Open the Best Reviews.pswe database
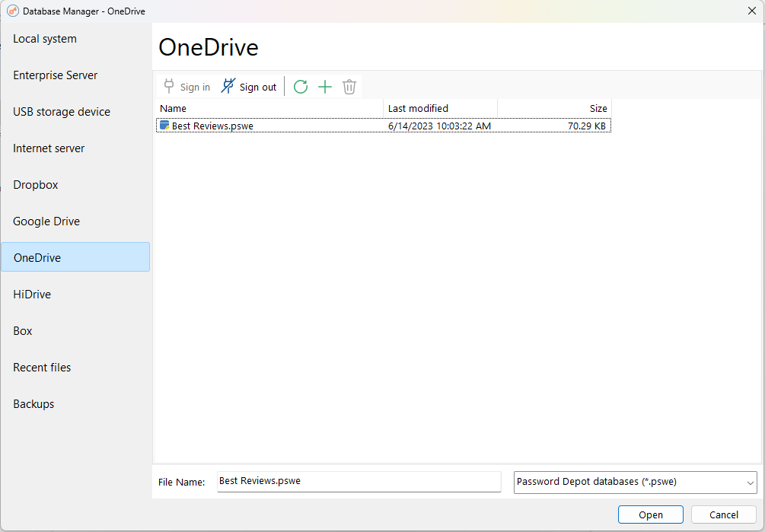765x532 pixels. click(x=650, y=514)
